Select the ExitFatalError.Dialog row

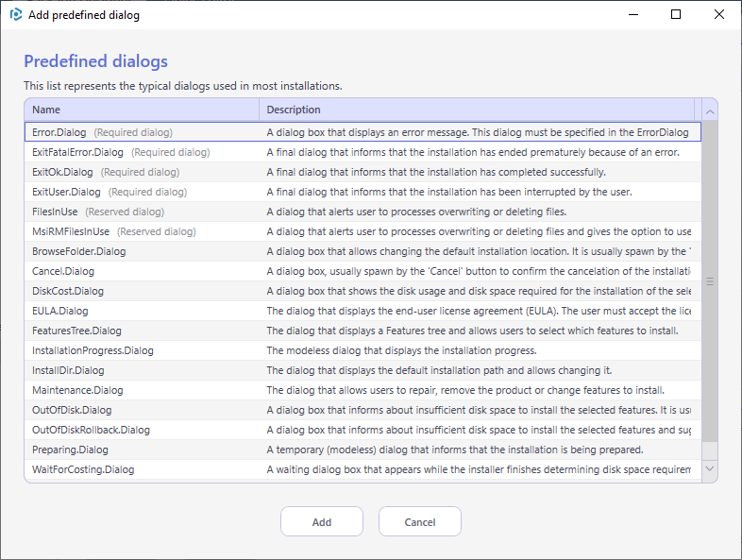point(363,152)
